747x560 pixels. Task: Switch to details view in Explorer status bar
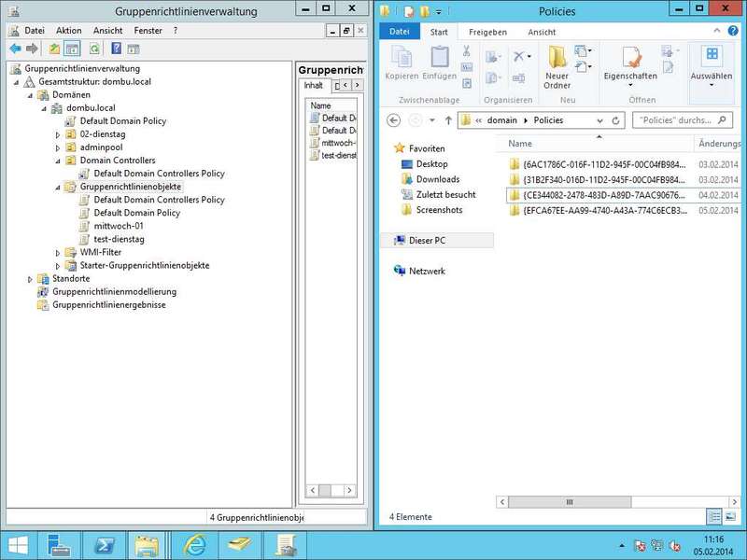714,517
